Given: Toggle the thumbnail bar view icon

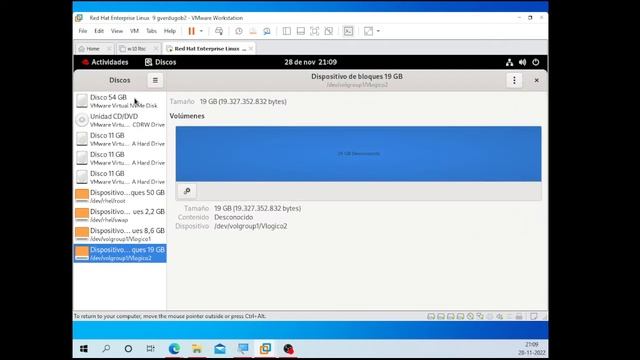Looking at the screenshot, I should [x=300, y=31].
